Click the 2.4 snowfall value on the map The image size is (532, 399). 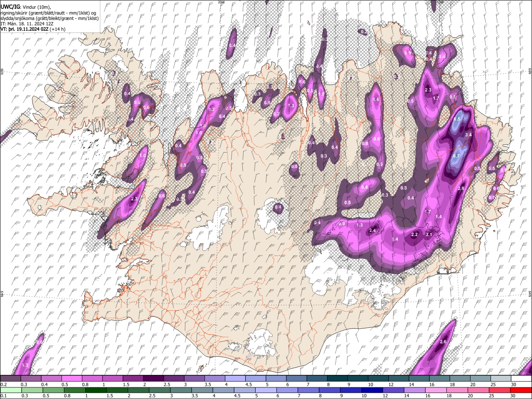click(x=373, y=231)
